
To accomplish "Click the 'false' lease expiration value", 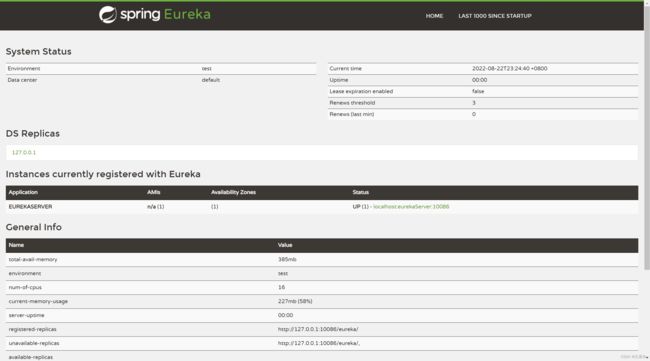I will (478, 91).
